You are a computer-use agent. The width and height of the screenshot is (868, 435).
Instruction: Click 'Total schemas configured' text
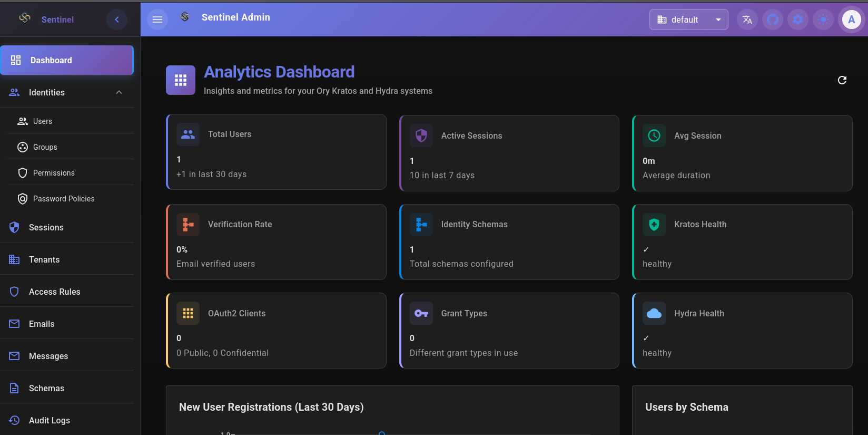click(x=461, y=264)
